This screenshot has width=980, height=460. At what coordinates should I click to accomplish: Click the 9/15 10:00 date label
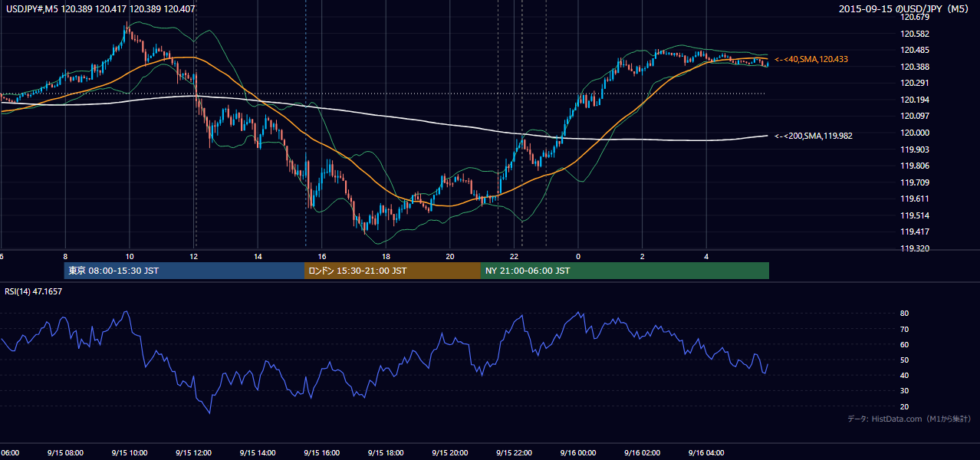pyautogui.click(x=129, y=452)
